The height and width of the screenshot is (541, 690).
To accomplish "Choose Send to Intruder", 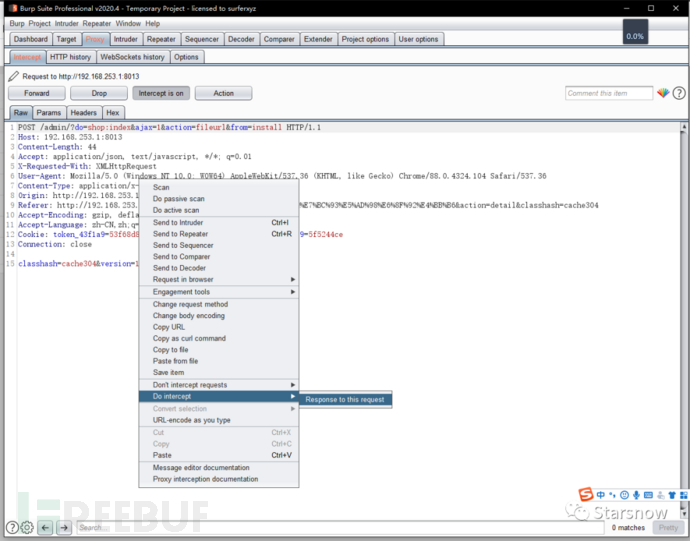I will (x=219, y=222).
